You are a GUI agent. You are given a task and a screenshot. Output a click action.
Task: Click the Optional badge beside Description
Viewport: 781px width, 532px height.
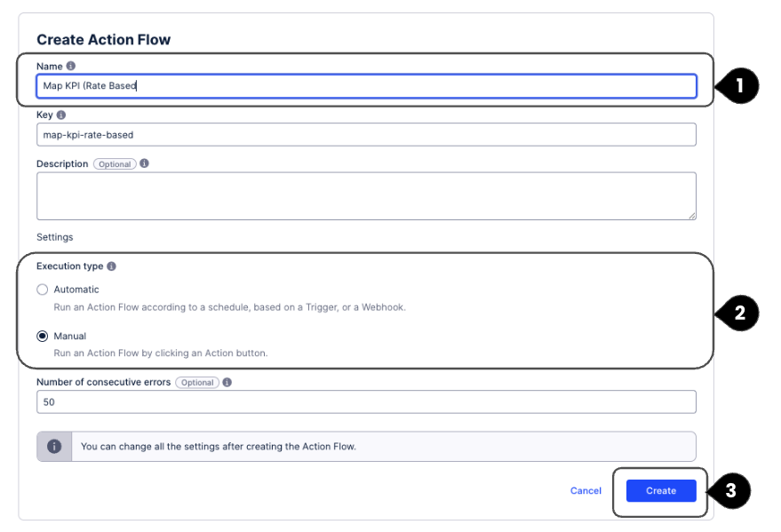[x=115, y=164]
